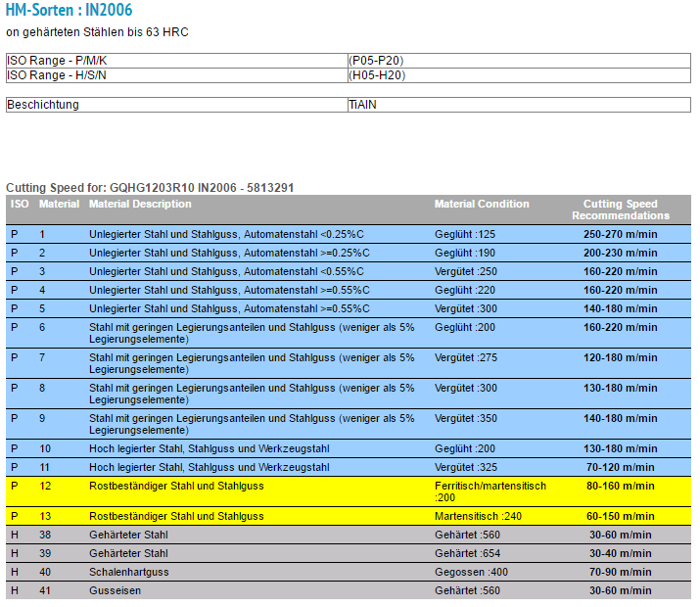This screenshot has height=607, width=700.
Task: Click the 120-180 m/min cutting speed
Action: click(x=621, y=358)
